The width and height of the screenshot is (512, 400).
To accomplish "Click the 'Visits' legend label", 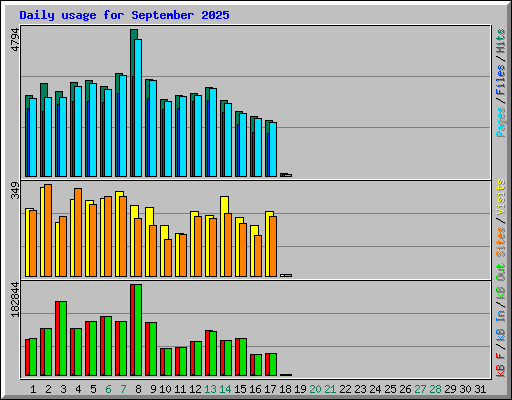I will tap(501, 197).
